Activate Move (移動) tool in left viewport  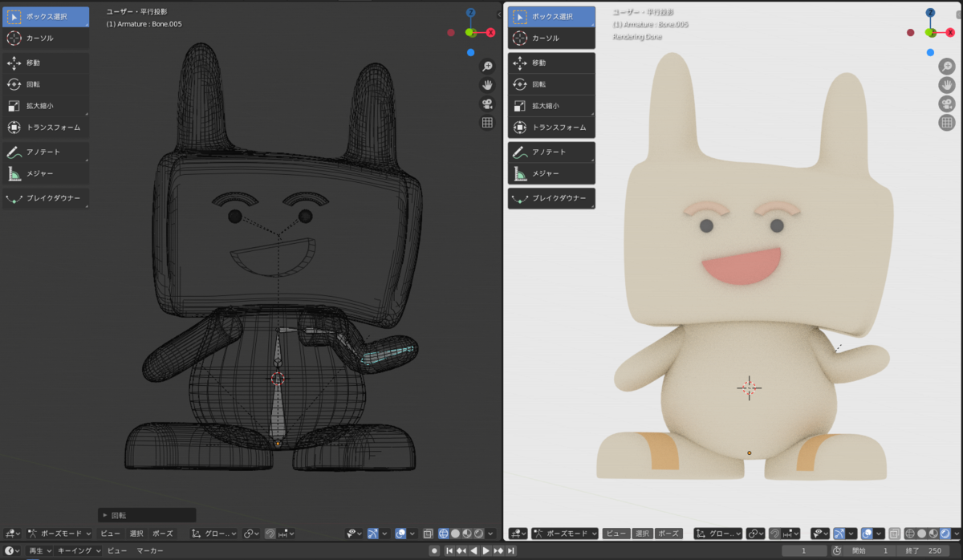pos(45,62)
